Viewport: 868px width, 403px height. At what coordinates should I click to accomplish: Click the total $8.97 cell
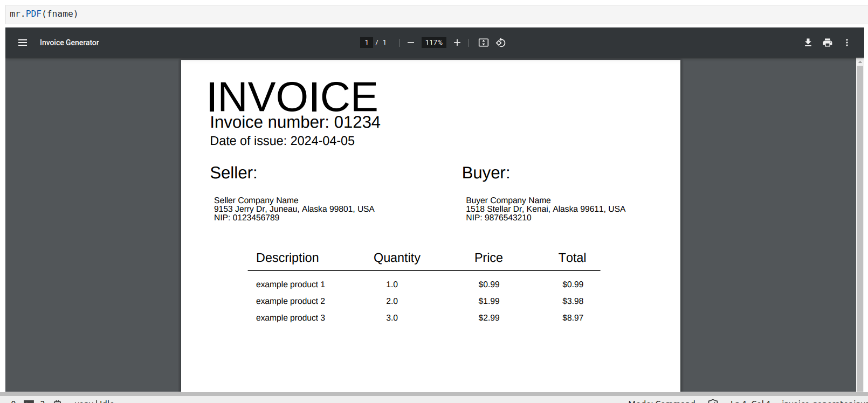pos(573,318)
